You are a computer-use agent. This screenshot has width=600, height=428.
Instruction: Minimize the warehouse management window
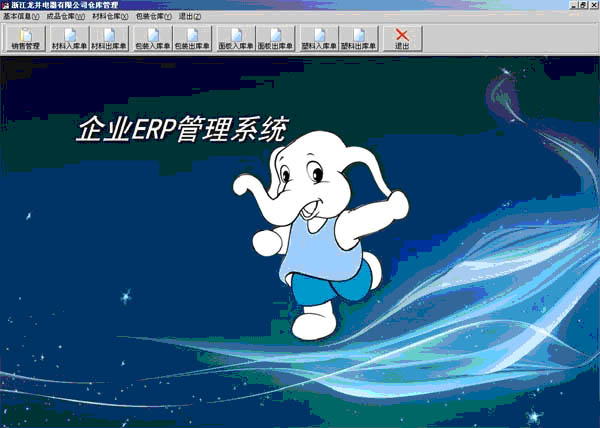570,5
